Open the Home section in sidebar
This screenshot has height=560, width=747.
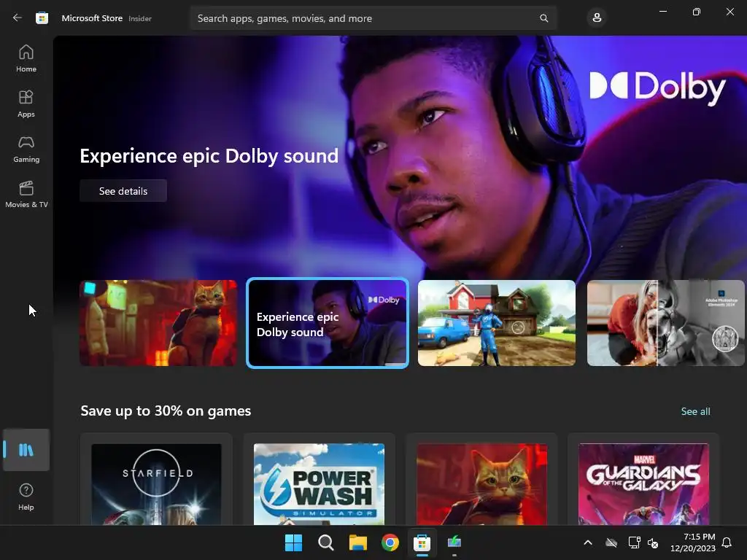point(26,58)
